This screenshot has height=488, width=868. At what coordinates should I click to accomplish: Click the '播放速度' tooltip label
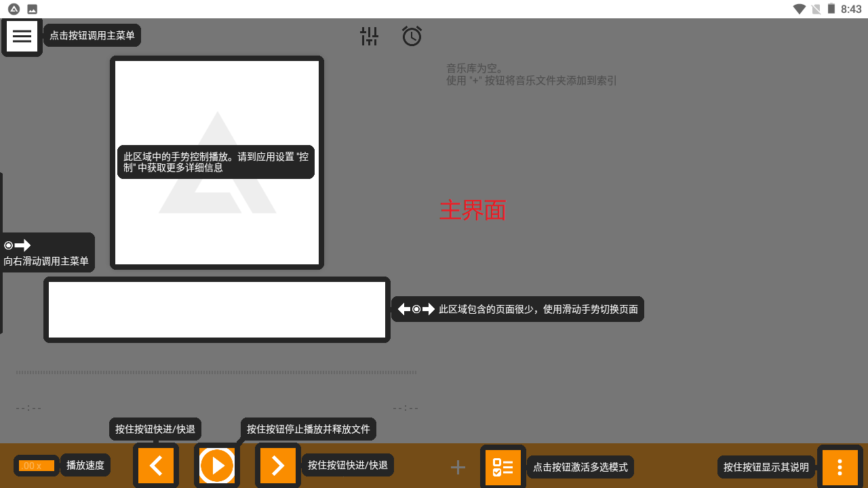(85, 466)
